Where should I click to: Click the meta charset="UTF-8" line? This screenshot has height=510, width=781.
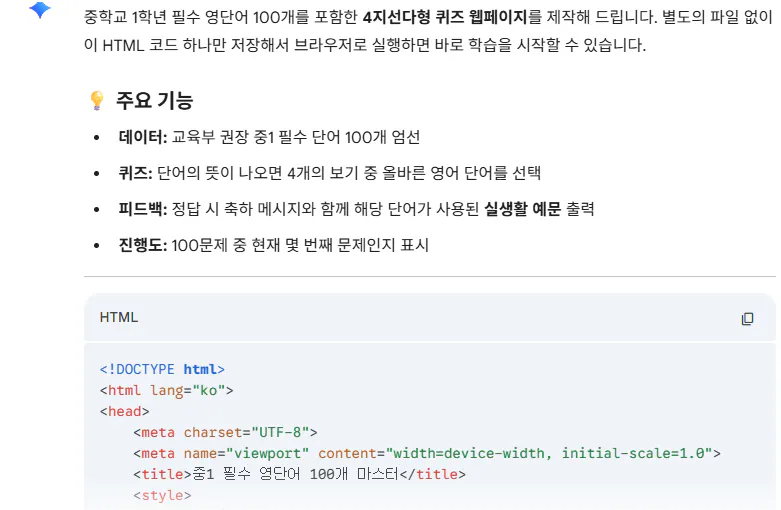225,432
